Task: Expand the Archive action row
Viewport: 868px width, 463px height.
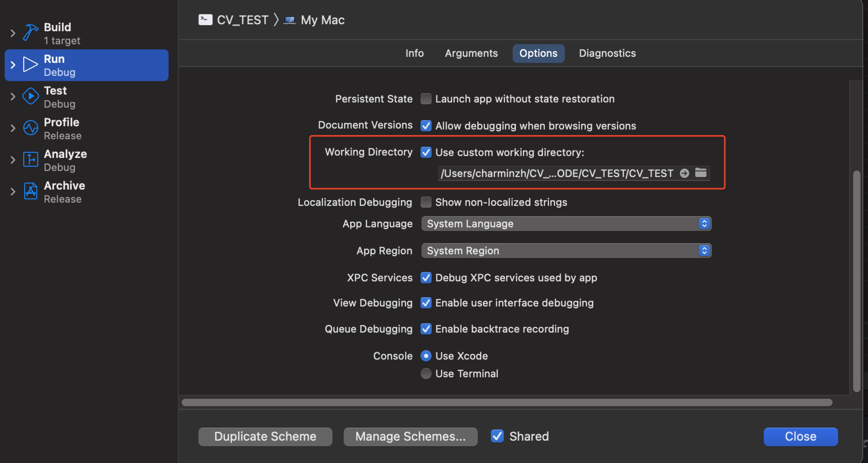Action: [13, 191]
